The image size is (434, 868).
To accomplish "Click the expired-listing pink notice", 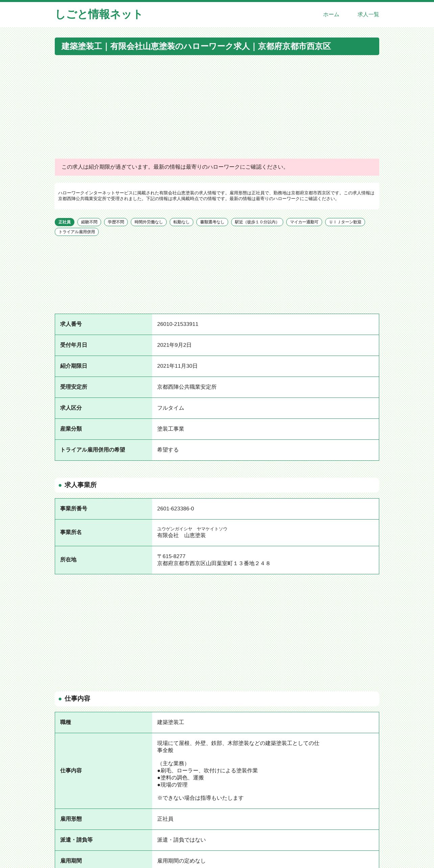I will pos(217,167).
